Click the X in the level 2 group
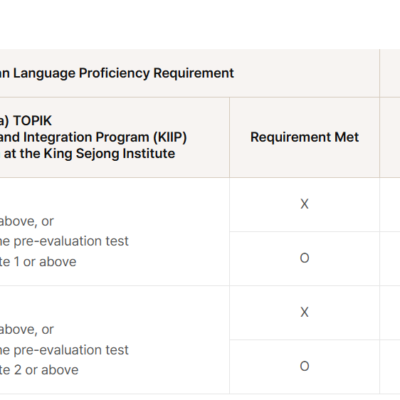400x400 pixels. (x=304, y=312)
